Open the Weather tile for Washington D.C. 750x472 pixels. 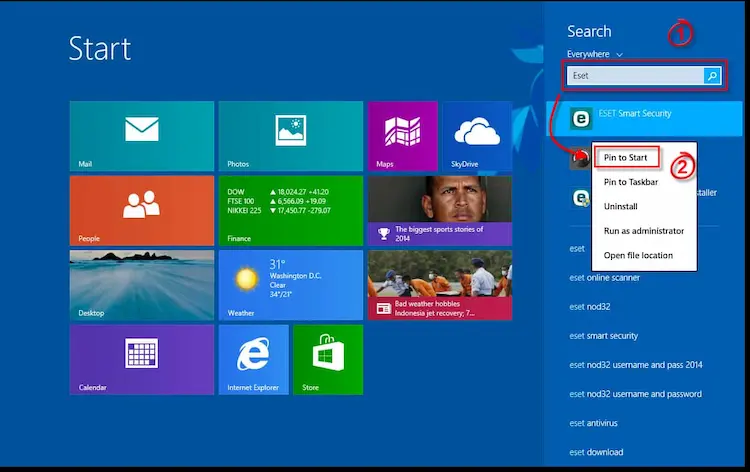(291, 285)
